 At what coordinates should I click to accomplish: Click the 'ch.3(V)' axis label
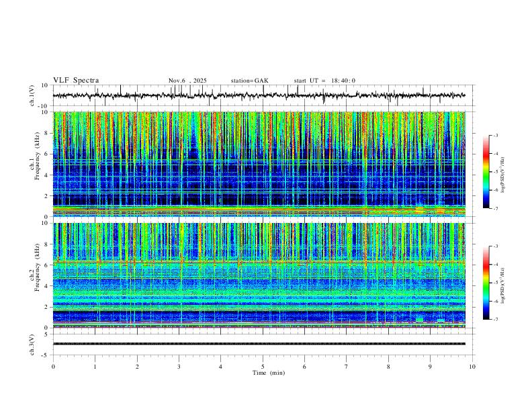pos(32,345)
